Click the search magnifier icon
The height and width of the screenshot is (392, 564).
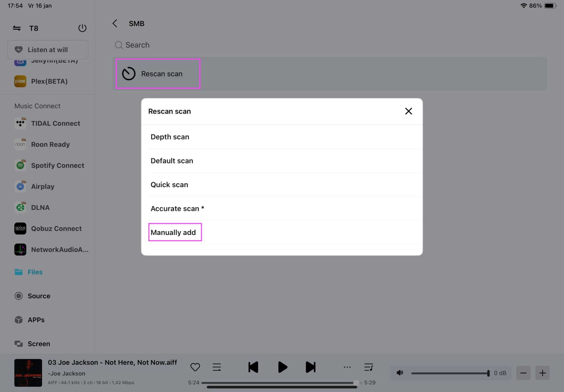(119, 45)
